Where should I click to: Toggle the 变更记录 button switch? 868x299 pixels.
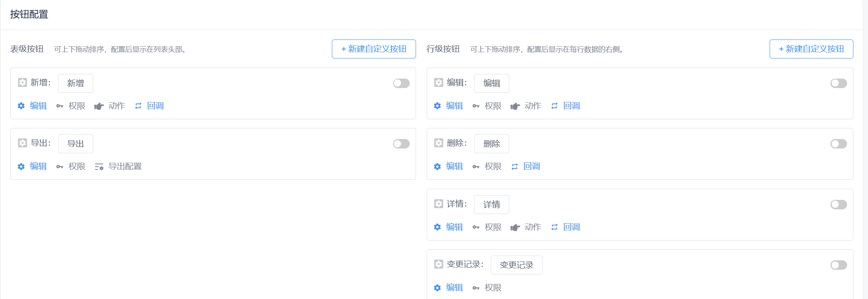[838, 265]
